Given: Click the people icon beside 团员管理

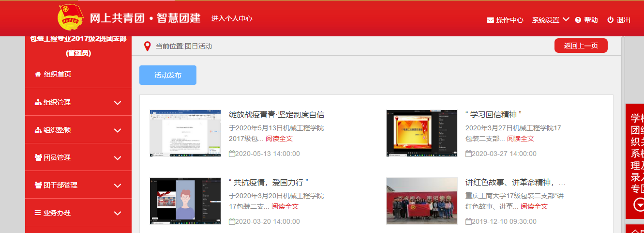Looking at the screenshot, I should (38, 157).
